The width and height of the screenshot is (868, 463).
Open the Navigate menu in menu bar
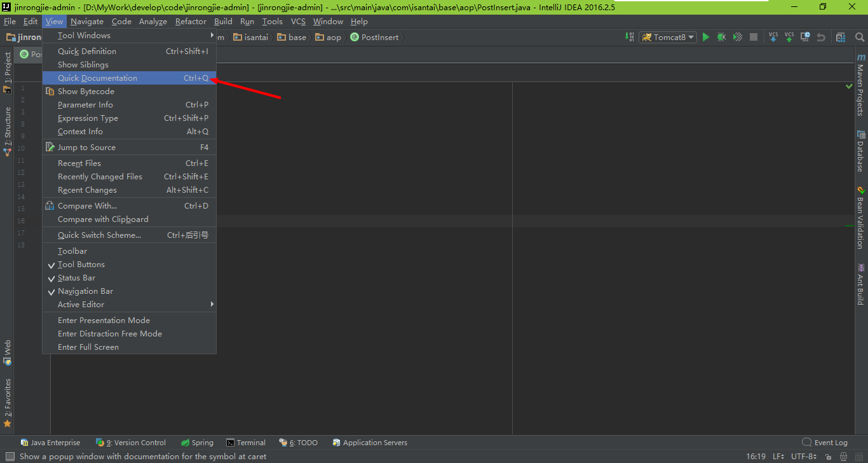pos(87,22)
